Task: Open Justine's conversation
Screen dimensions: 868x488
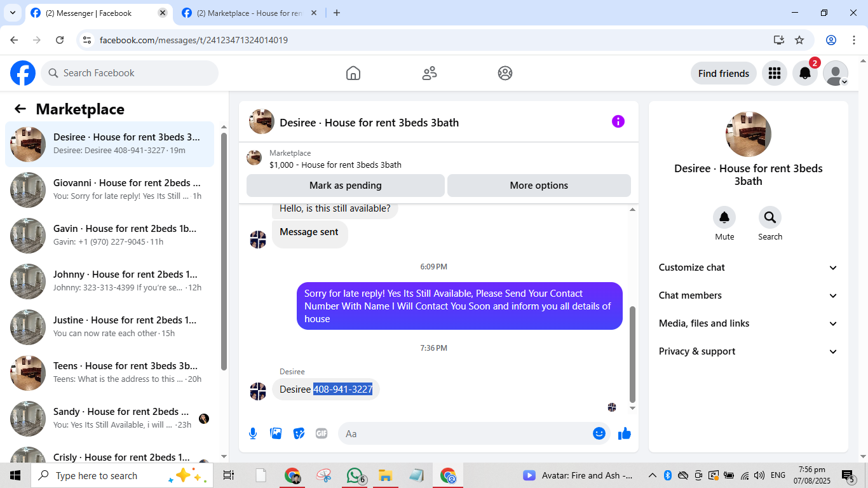Action: tap(110, 327)
